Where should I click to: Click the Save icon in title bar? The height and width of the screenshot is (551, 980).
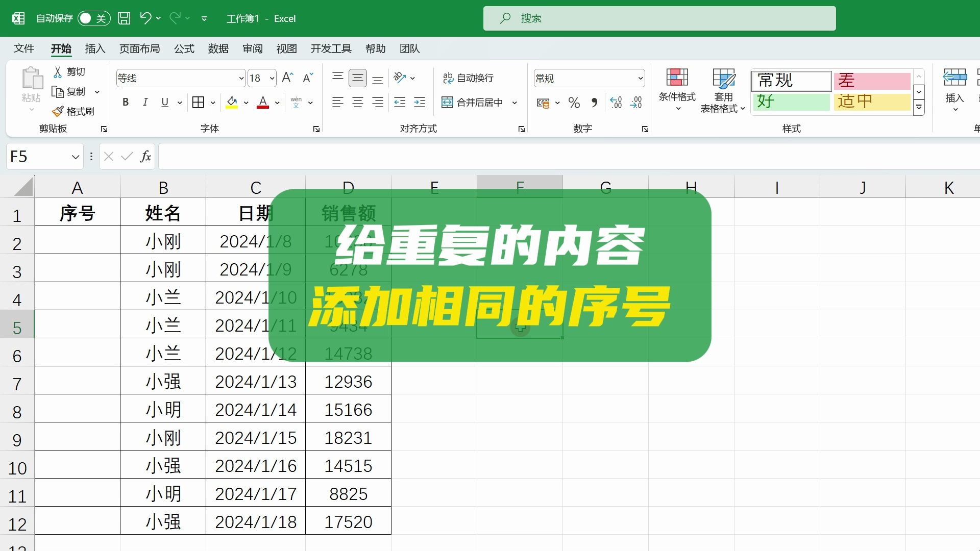tap(124, 18)
